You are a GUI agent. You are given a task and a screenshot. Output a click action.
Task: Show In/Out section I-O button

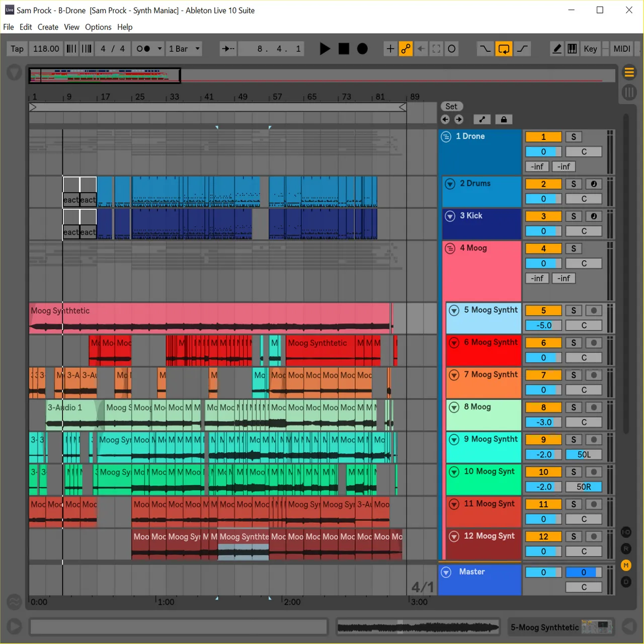tap(626, 532)
